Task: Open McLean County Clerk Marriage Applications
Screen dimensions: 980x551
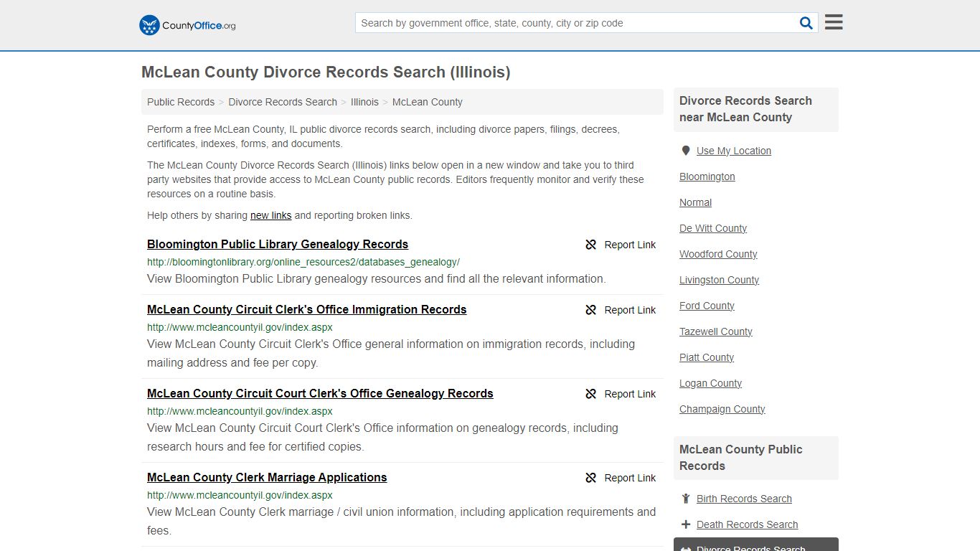Action: 267,477
